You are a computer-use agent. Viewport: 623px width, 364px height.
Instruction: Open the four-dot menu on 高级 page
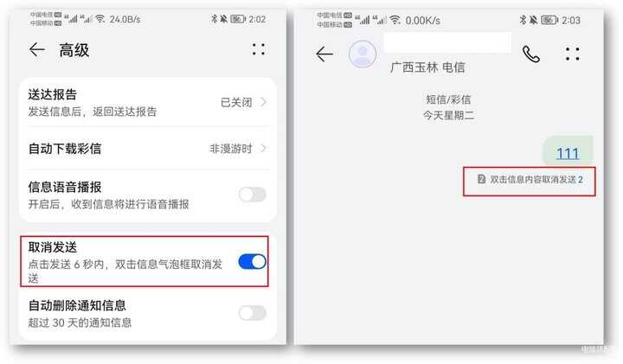[258, 49]
